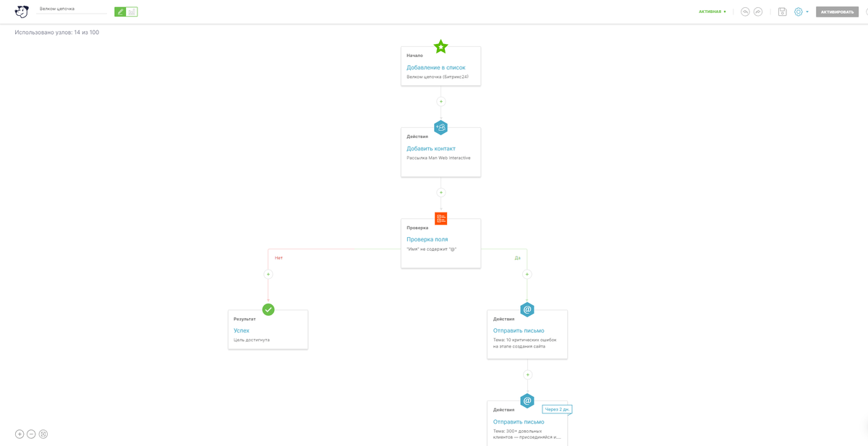Image resolution: width=868 pixels, height=446 pixels.
Task: Click the "Через 2 дн." delay tag
Action: (558, 409)
